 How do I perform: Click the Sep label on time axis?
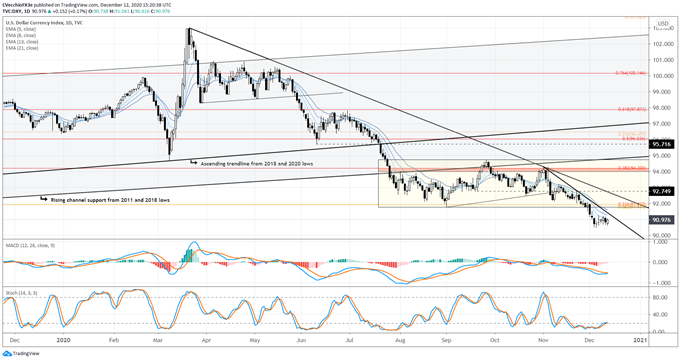(x=446, y=340)
